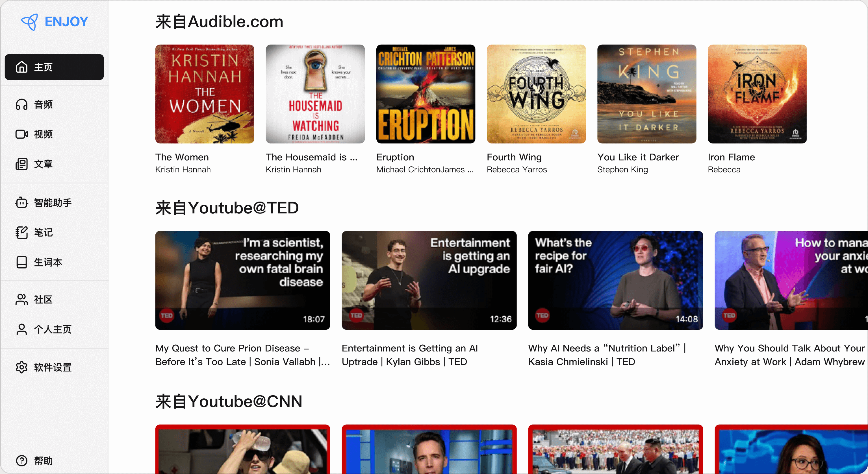Click the help question mark icon
The width and height of the screenshot is (868, 474).
tap(21, 460)
